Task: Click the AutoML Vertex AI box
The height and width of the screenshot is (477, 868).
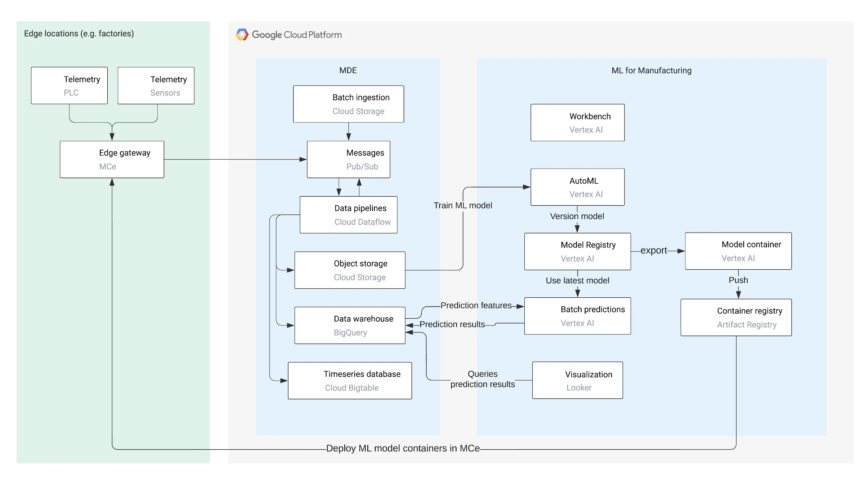Action: [x=577, y=187]
